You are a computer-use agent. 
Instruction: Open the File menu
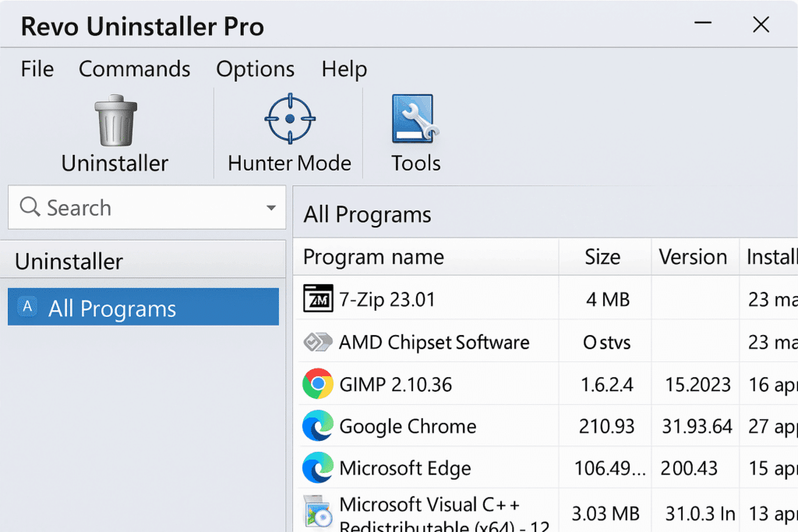(x=37, y=69)
